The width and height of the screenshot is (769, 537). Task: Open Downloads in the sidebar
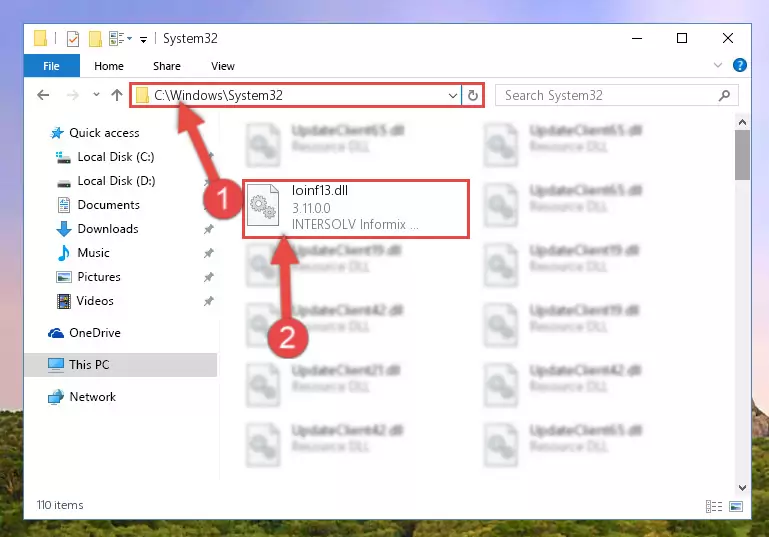click(x=108, y=229)
